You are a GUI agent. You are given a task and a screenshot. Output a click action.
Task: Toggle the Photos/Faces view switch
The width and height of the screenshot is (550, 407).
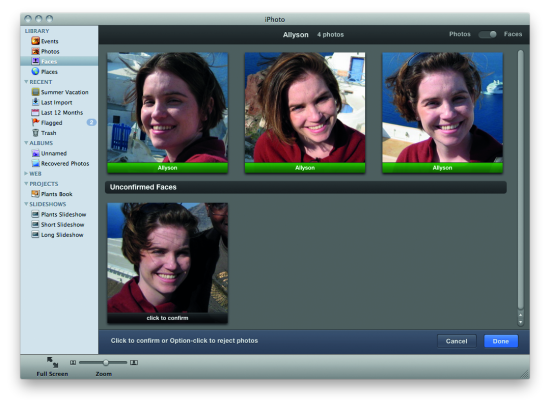point(487,34)
